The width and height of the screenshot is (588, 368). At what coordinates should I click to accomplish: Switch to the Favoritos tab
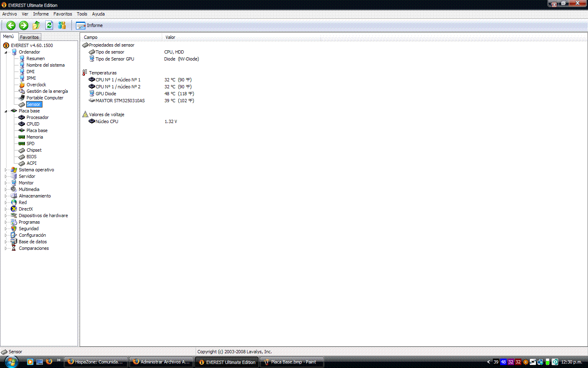(x=29, y=37)
